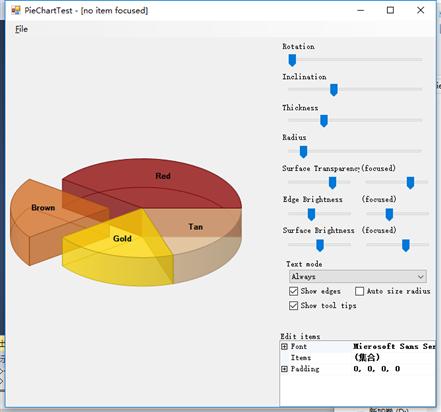Click the Rotation slider thumb
This screenshot has height=412, width=441.
pos(292,60)
